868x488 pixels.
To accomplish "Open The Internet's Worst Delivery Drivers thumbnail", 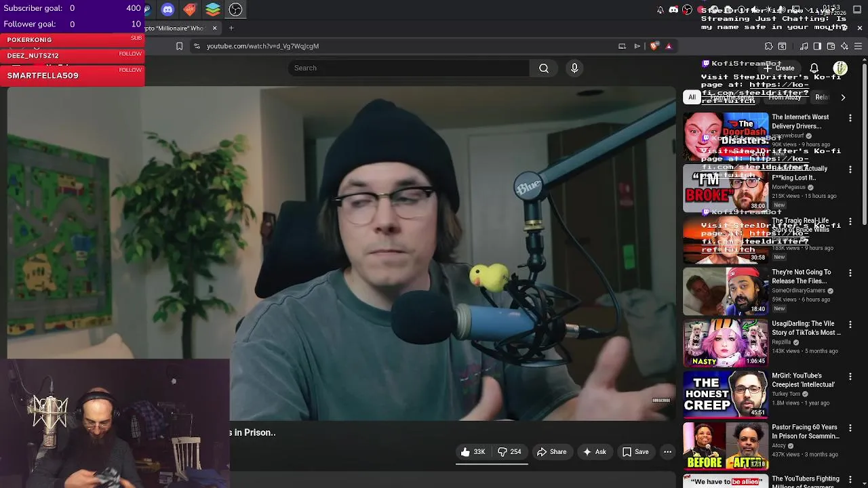I will (726, 136).
